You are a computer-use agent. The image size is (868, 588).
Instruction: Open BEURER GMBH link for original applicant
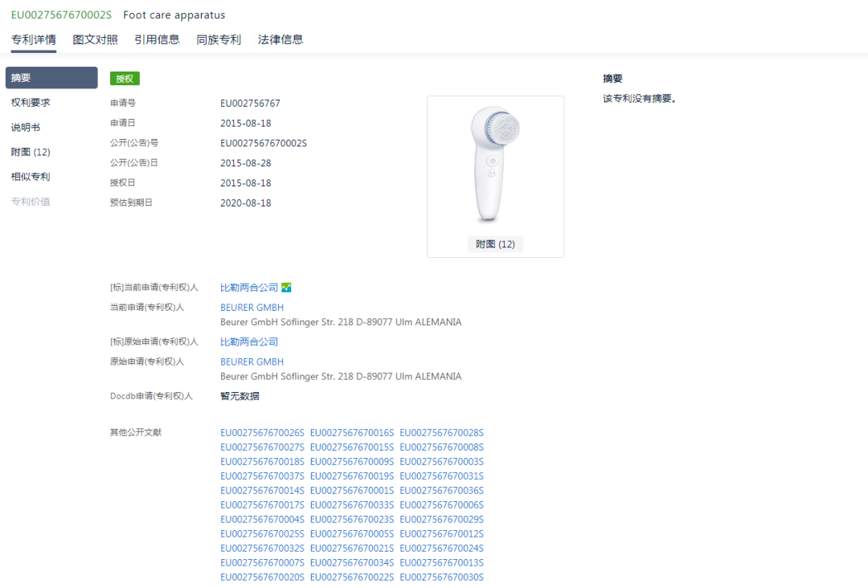[x=252, y=361]
